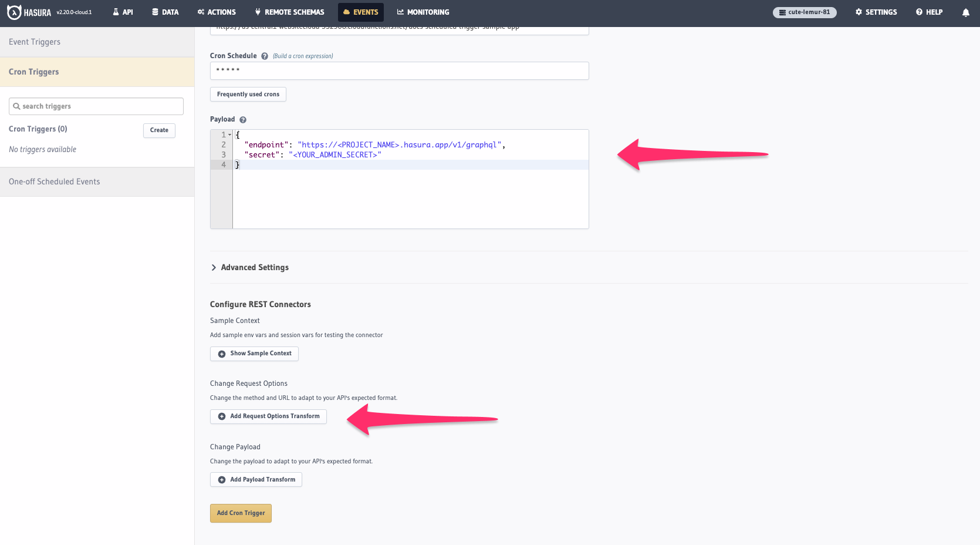
Task: Open Frequently used crons
Action: [248, 94]
